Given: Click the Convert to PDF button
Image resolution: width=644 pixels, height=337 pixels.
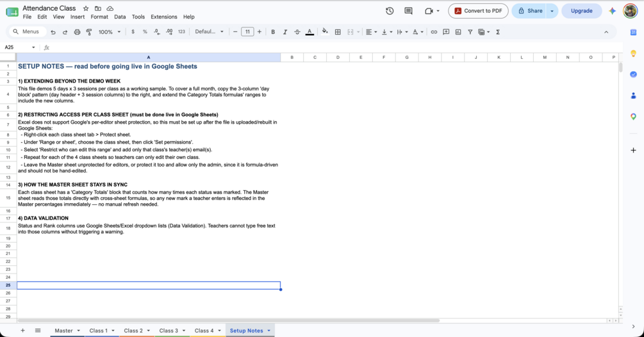Looking at the screenshot, I should pos(478,11).
